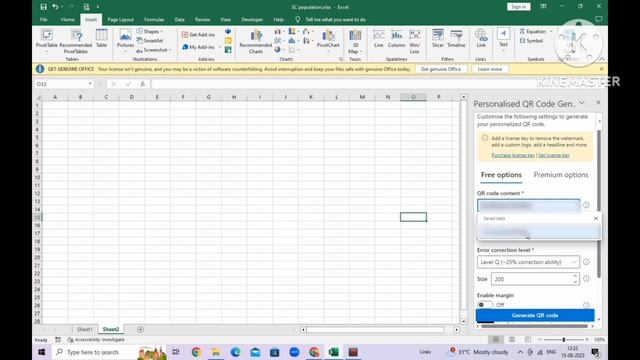Click the Size value field
Viewport: 640px width, 360px height.
coord(531,279)
